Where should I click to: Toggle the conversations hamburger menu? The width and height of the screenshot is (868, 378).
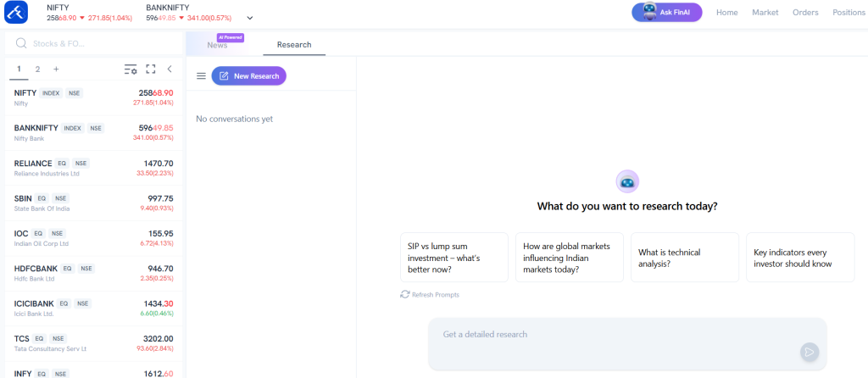coord(201,76)
